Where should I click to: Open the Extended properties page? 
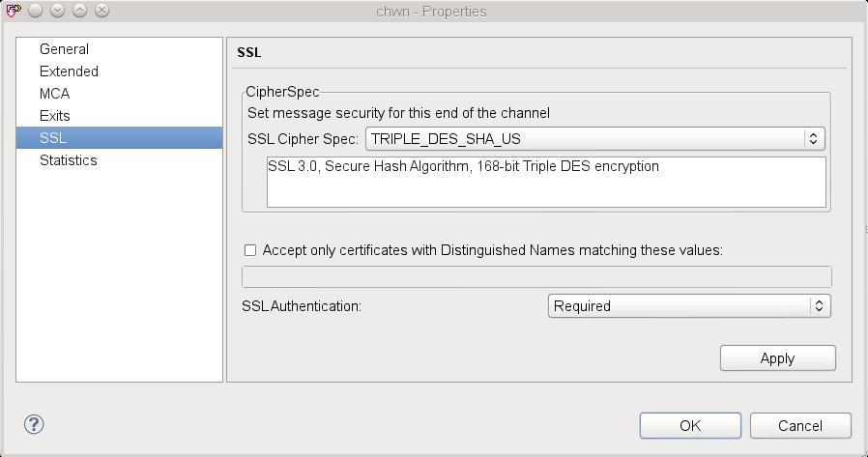pyautogui.click(x=69, y=71)
